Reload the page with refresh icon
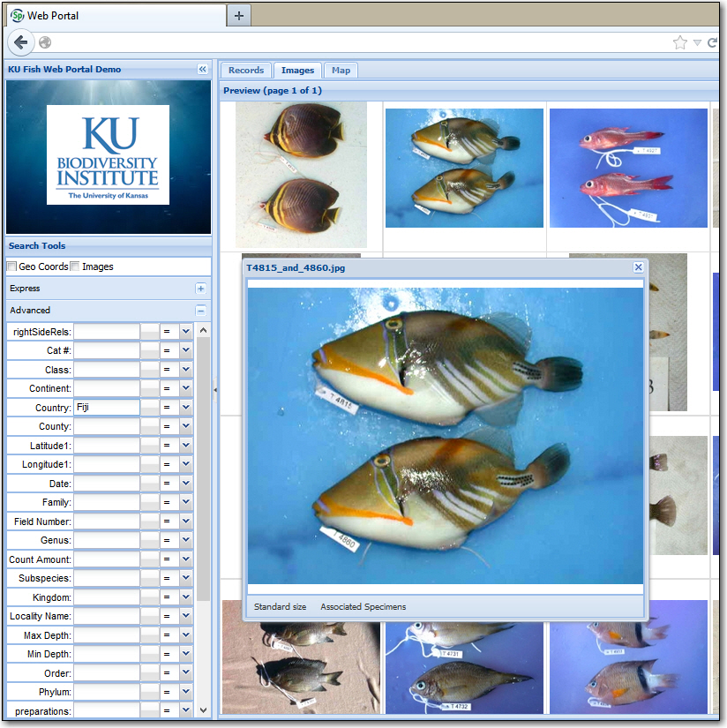The image size is (727, 728). click(713, 42)
